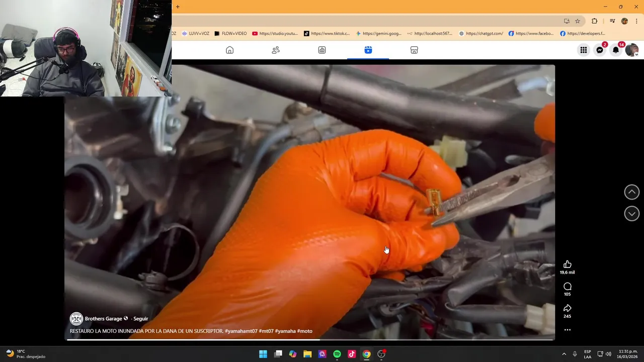Go to the Facebook Home tab
The height and width of the screenshot is (362, 644).
[x=229, y=50]
